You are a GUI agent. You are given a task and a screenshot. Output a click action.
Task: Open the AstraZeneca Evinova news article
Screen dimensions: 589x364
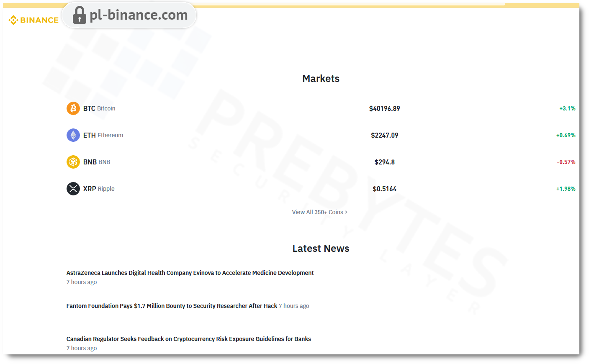click(190, 273)
